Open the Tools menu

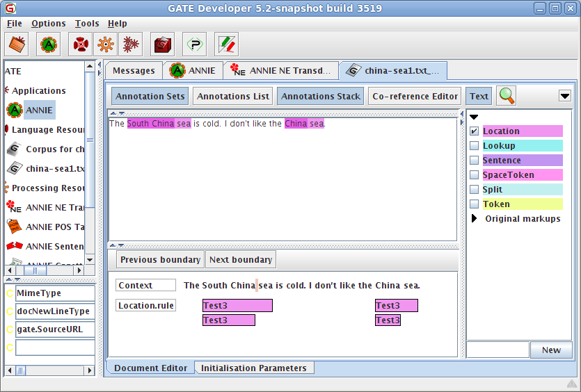(87, 24)
